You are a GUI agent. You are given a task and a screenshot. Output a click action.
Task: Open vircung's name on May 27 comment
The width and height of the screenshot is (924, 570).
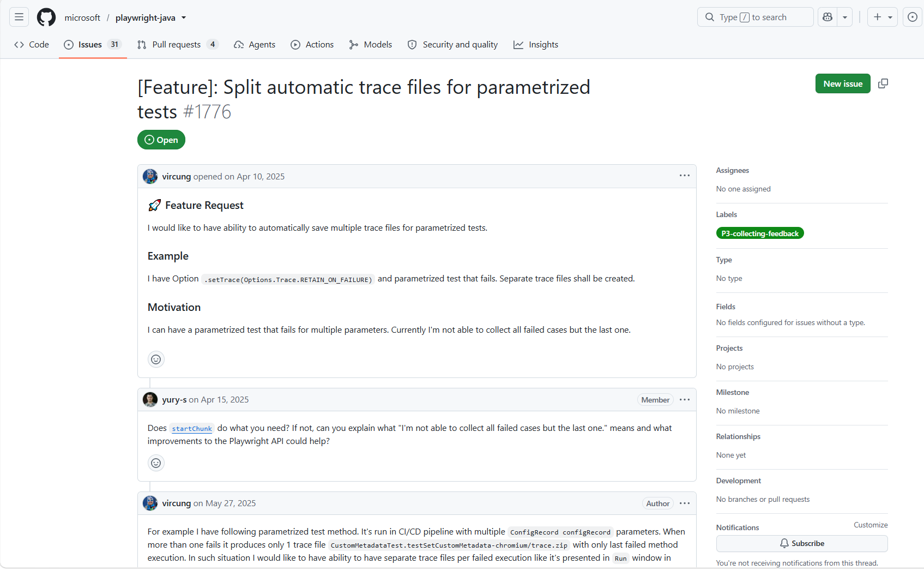coord(177,503)
